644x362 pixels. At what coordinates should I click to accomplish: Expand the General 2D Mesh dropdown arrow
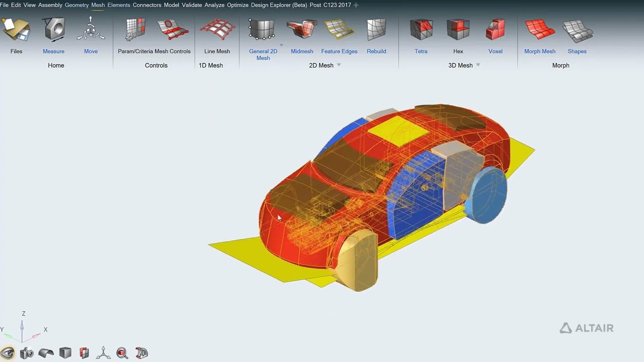tap(281, 45)
